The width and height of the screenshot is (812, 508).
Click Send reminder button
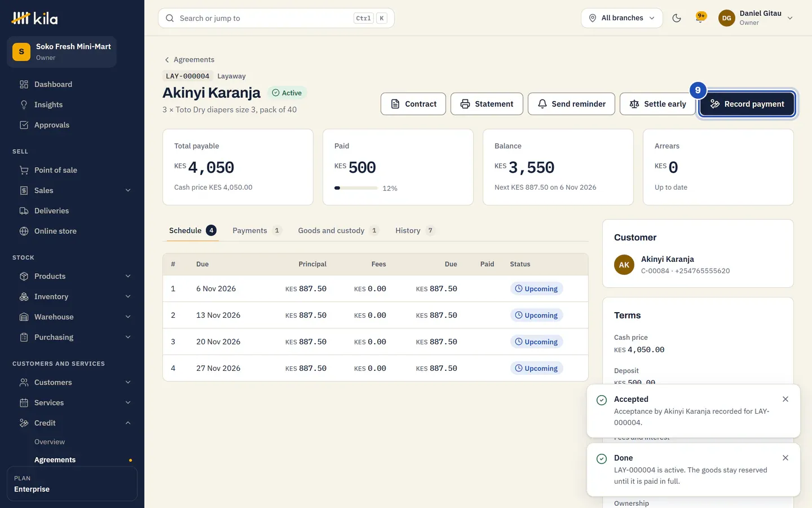tap(571, 104)
